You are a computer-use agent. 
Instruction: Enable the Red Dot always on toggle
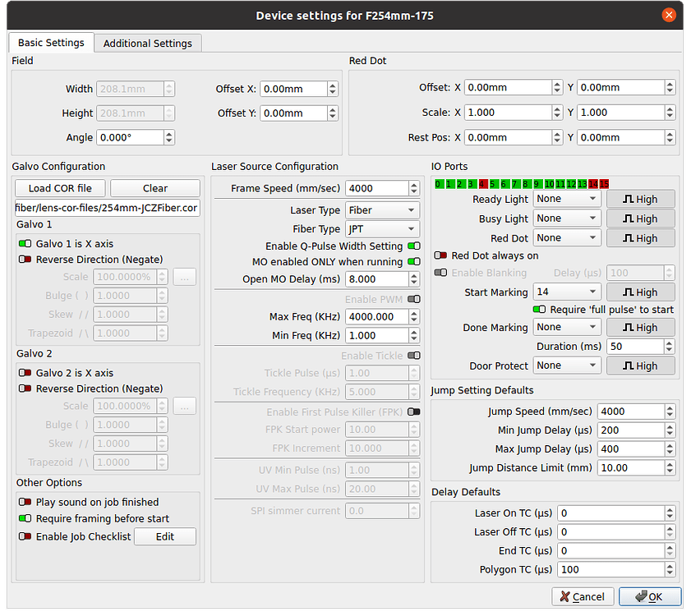(440, 254)
